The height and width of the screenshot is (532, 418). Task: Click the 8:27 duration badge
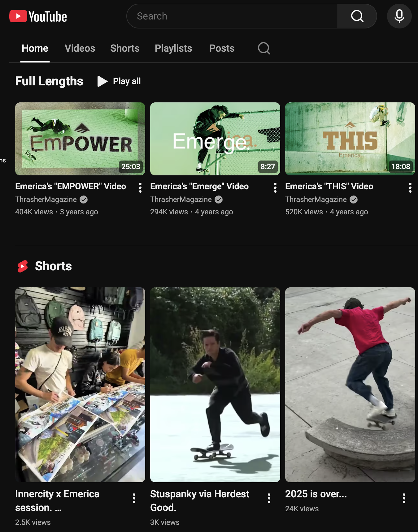(x=268, y=167)
